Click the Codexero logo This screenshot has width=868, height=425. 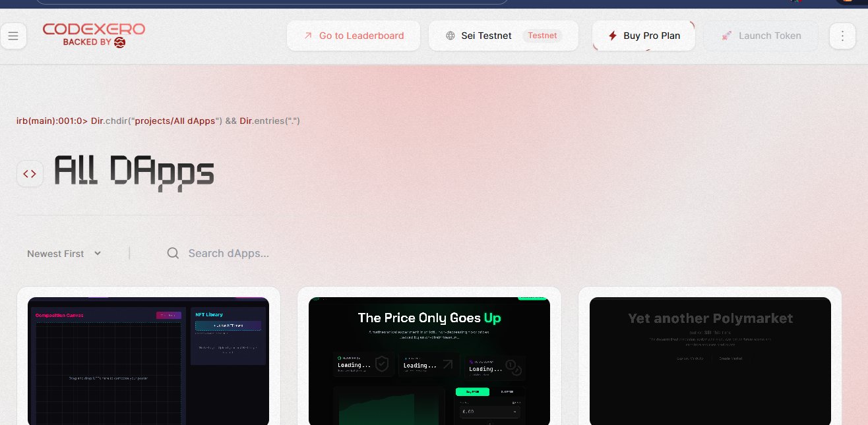click(x=94, y=35)
